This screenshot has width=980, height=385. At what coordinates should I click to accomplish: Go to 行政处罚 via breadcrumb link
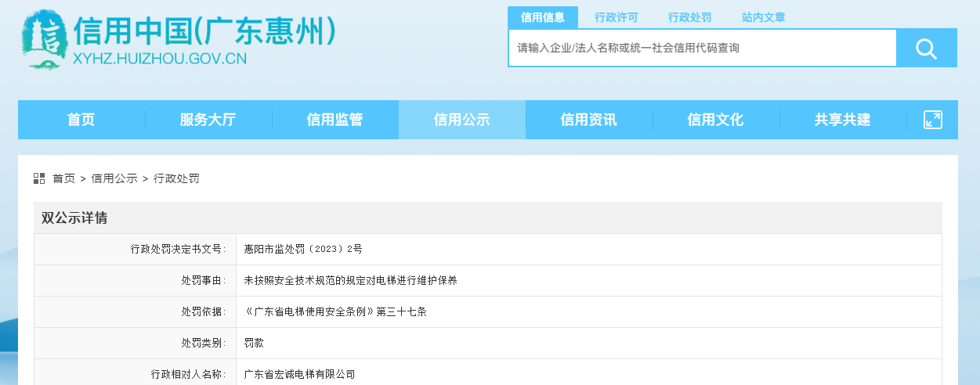177,178
